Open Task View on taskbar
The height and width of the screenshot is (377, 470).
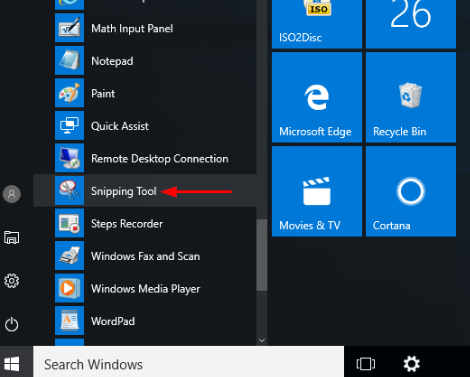coord(366,364)
